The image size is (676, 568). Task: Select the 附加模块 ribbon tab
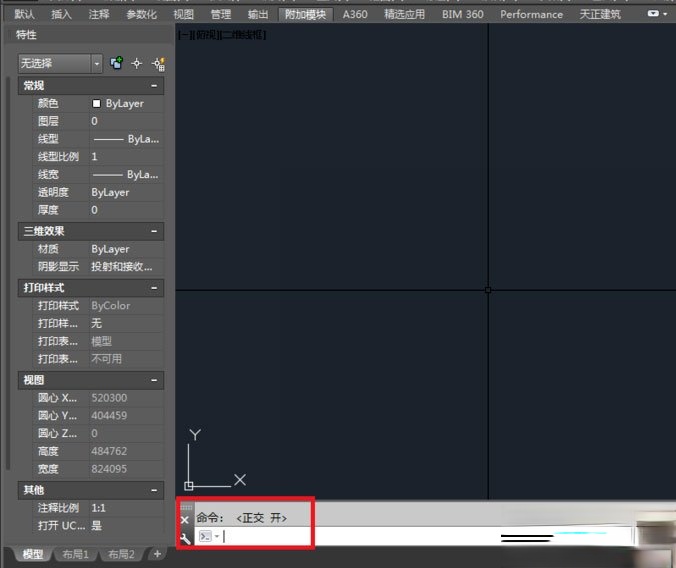point(305,14)
